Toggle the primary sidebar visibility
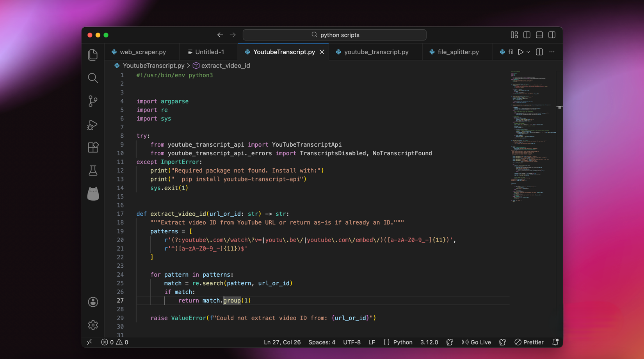This screenshot has height=359, width=644. 527,35
